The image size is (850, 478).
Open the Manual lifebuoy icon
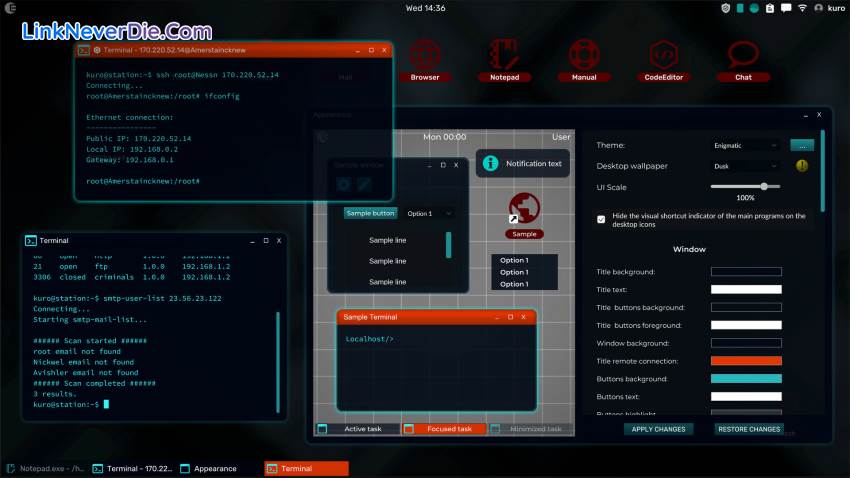pyautogui.click(x=584, y=56)
